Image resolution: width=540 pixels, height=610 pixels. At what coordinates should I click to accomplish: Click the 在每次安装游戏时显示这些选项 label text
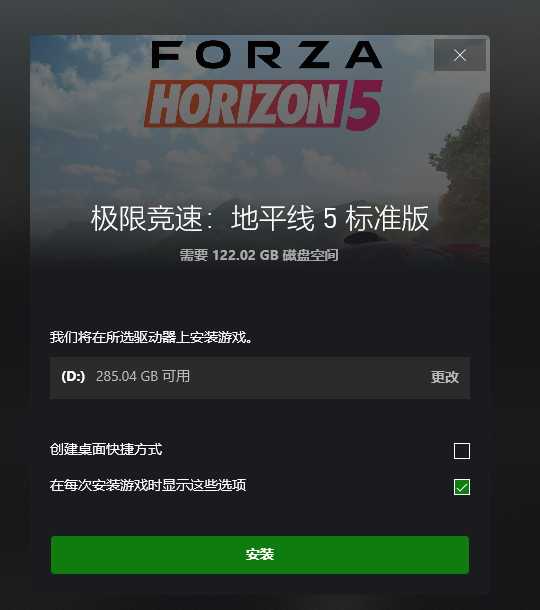point(148,485)
